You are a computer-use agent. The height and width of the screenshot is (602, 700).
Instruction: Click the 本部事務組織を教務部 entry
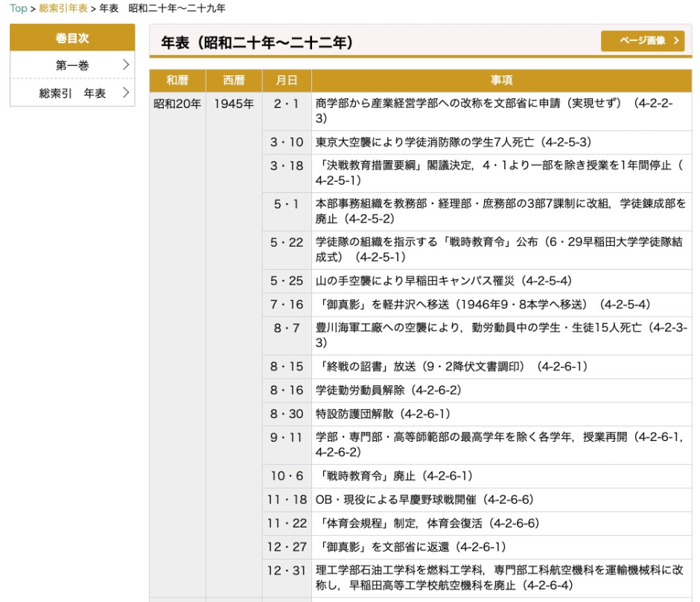pos(502,212)
